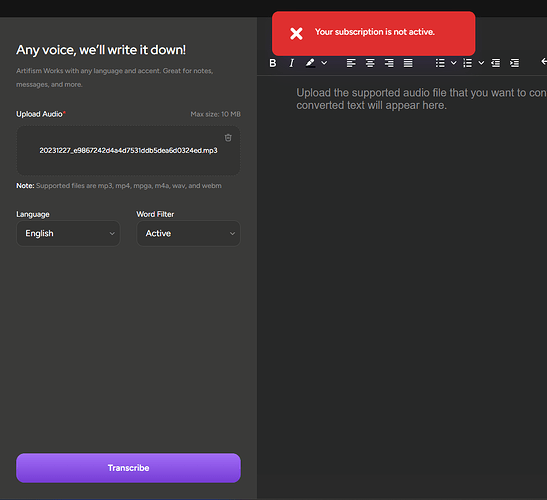This screenshot has width=547, height=500.
Task: Click the 'Any voice, we'll write it down!' heading
Action: tap(101, 50)
